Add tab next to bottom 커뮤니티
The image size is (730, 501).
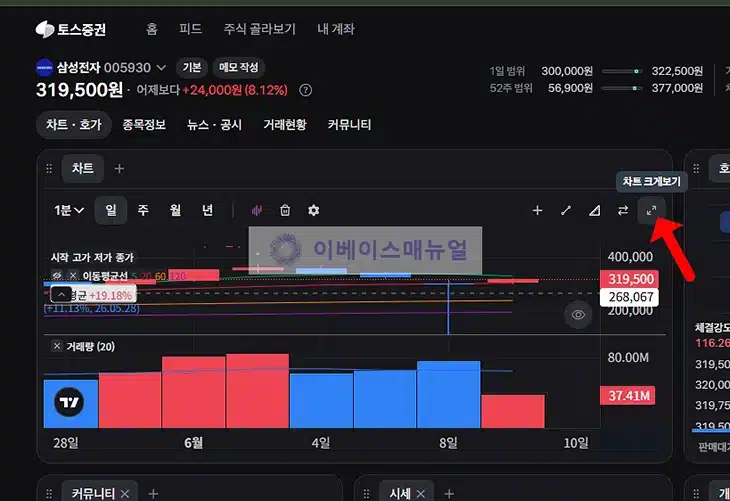coord(153,494)
